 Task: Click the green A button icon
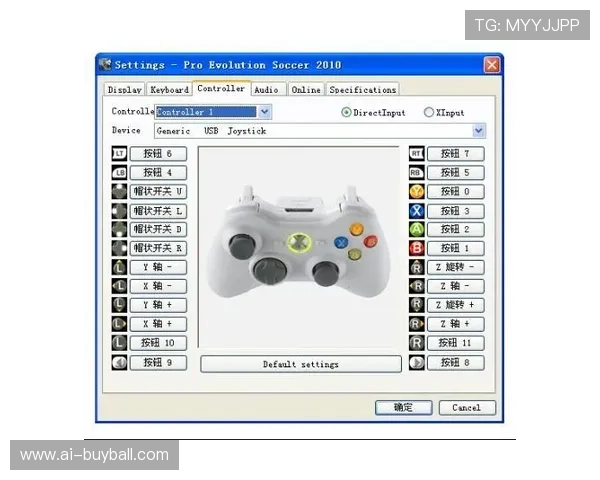pyautogui.click(x=417, y=229)
